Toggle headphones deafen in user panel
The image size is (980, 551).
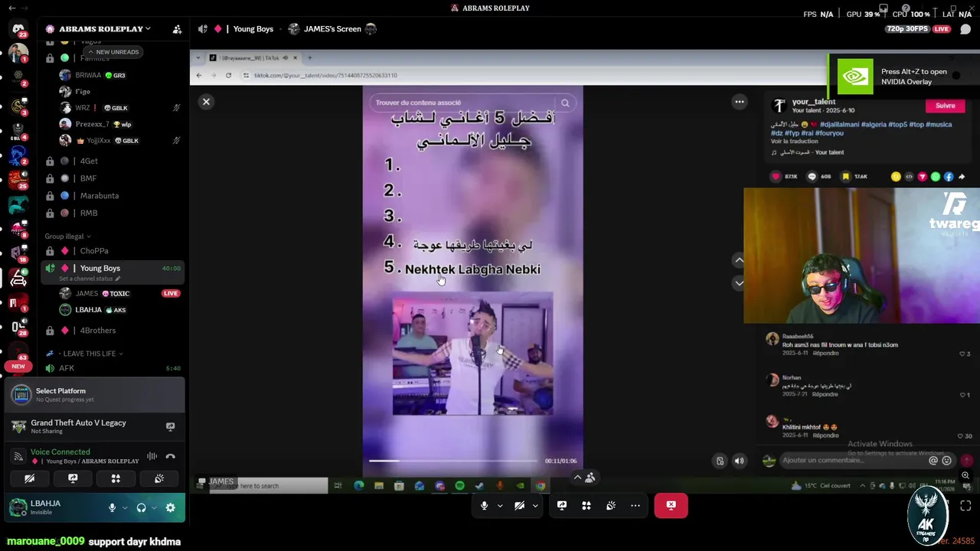pos(141,507)
